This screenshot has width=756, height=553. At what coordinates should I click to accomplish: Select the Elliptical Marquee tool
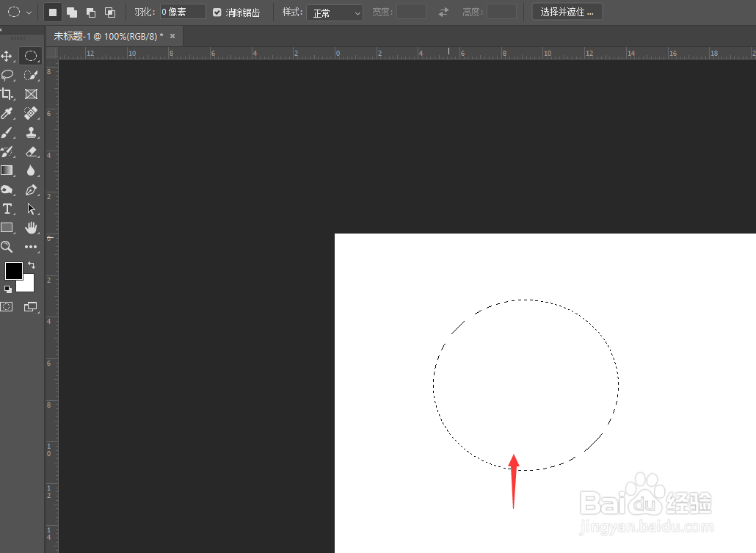click(x=30, y=56)
